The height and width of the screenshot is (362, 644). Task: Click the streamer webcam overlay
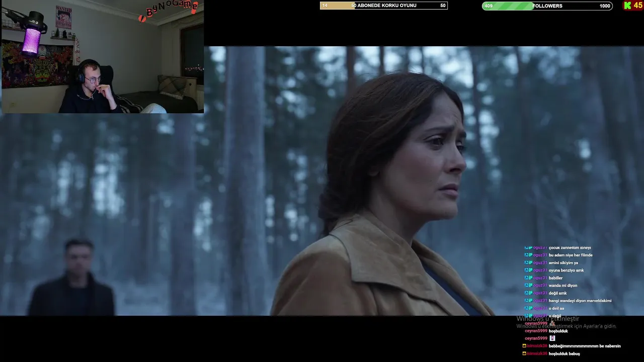[x=103, y=56]
